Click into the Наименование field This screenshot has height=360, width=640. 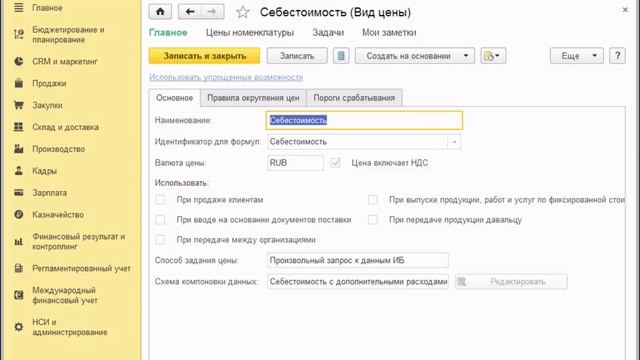(364, 120)
